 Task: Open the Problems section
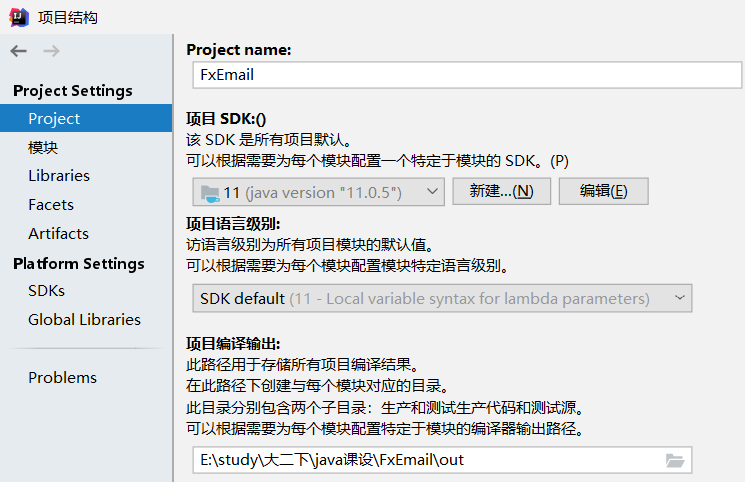click(62, 377)
